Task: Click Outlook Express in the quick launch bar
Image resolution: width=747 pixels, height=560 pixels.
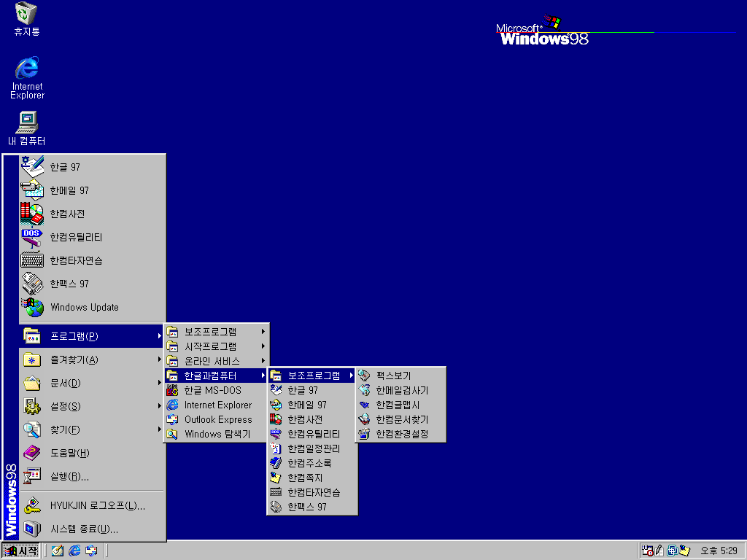Action: [91, 551]
